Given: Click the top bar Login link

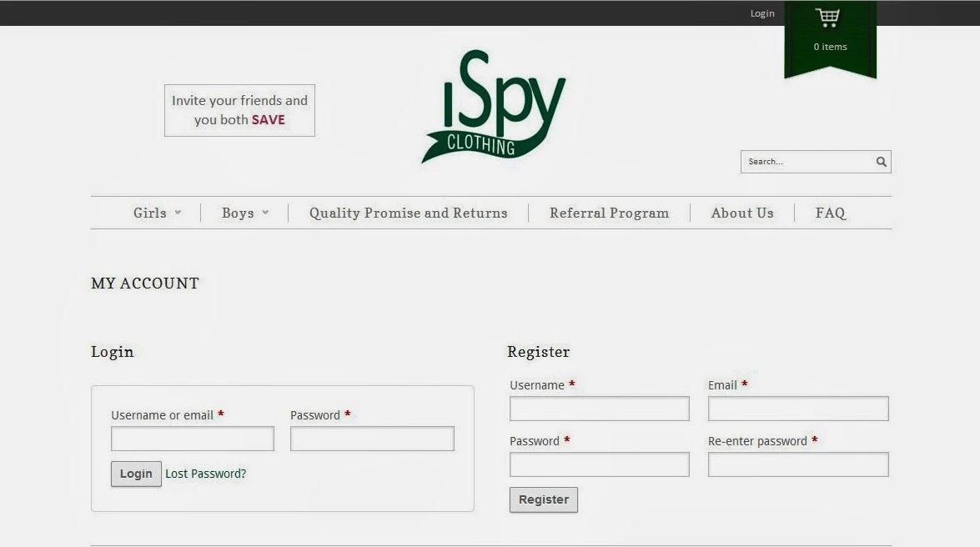Looking at the screenshot, I should [x=762, y=13].
